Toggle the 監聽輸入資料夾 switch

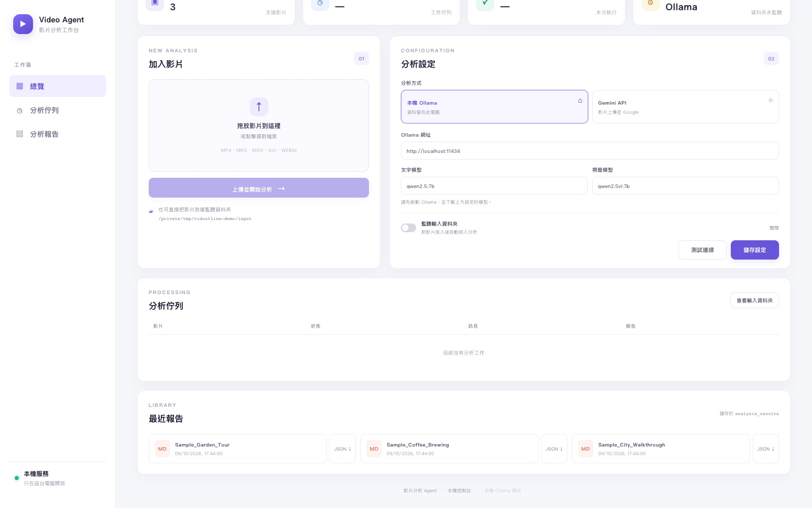409,228
